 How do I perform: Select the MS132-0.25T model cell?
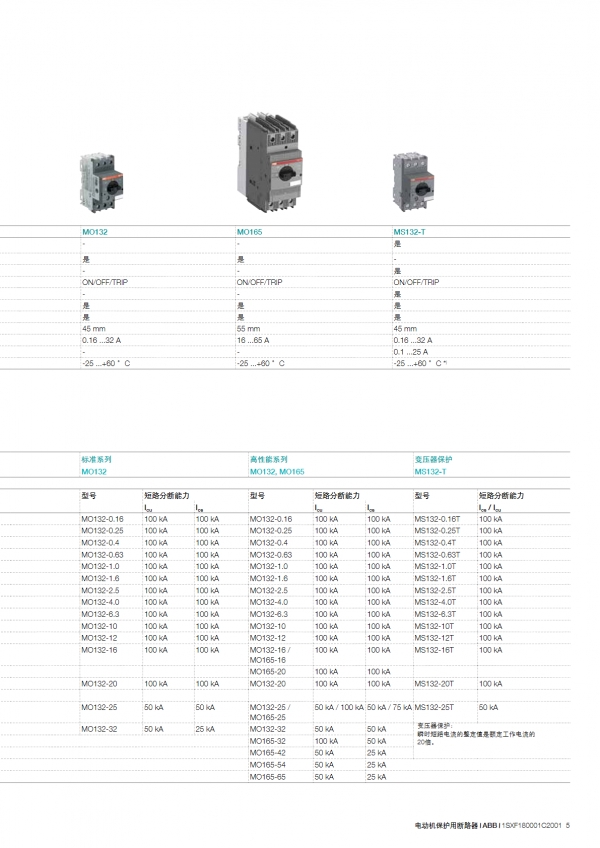point(437,531)
